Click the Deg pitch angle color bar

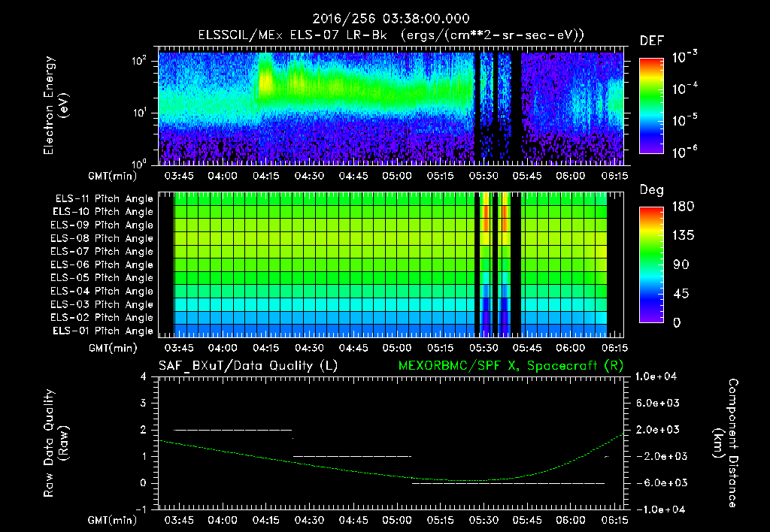coord(651,264)
